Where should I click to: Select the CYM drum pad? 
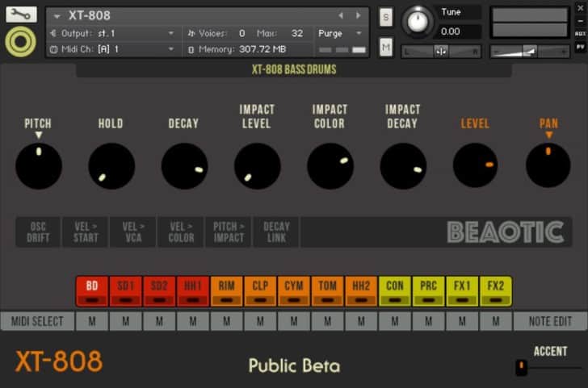click(x=294, y=291)
